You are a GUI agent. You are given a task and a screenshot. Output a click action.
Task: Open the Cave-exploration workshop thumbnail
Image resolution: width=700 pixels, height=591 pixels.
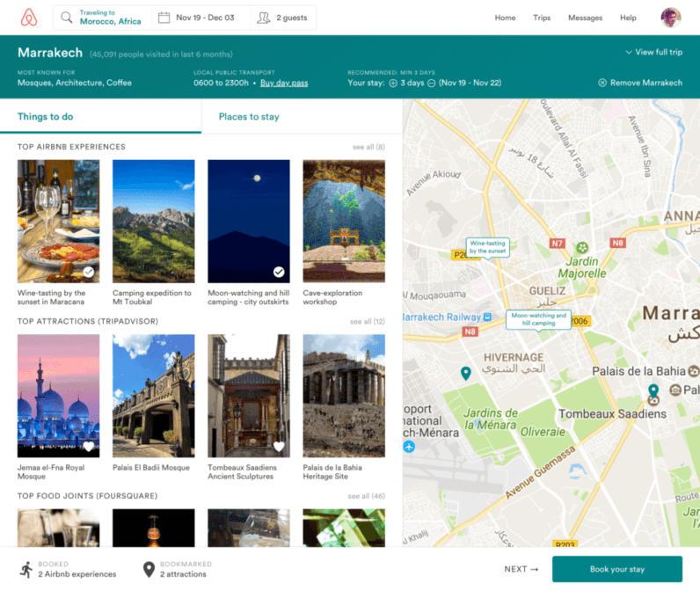(x=344, y=221)
